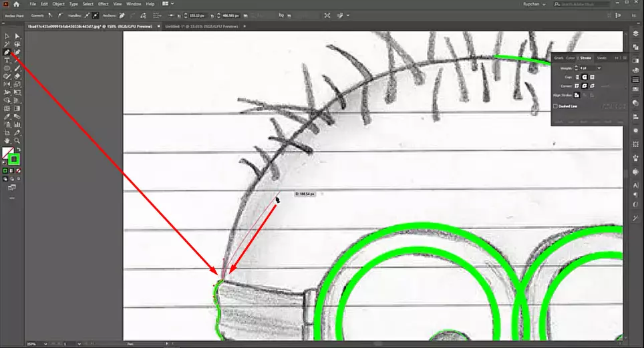
Task: Select the Type tool
Action: coord(7,60)
